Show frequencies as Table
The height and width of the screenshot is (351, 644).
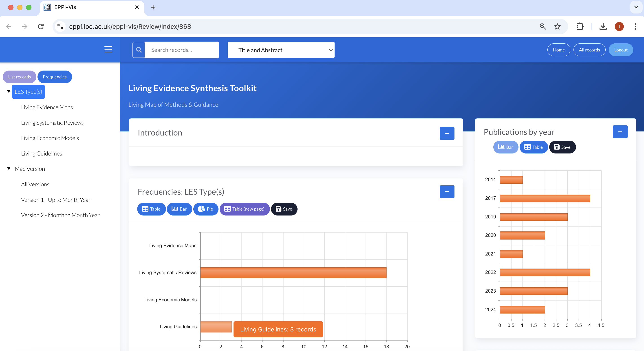pos(151,209)
